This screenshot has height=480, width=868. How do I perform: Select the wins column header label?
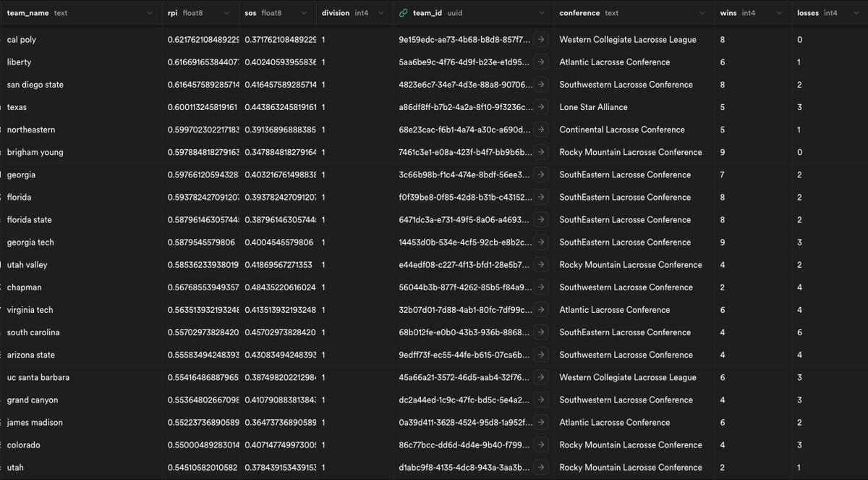tap(728, 13)
